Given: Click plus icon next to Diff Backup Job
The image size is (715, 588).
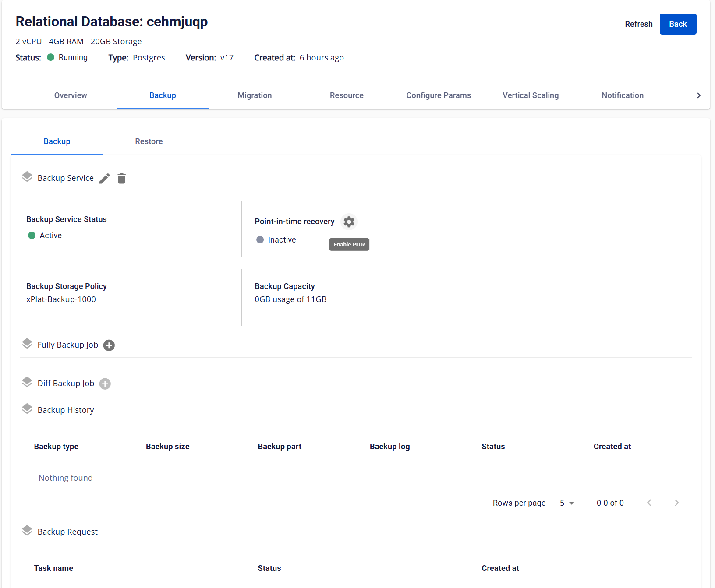Looking at the screenshot, I should pos(105,384).
